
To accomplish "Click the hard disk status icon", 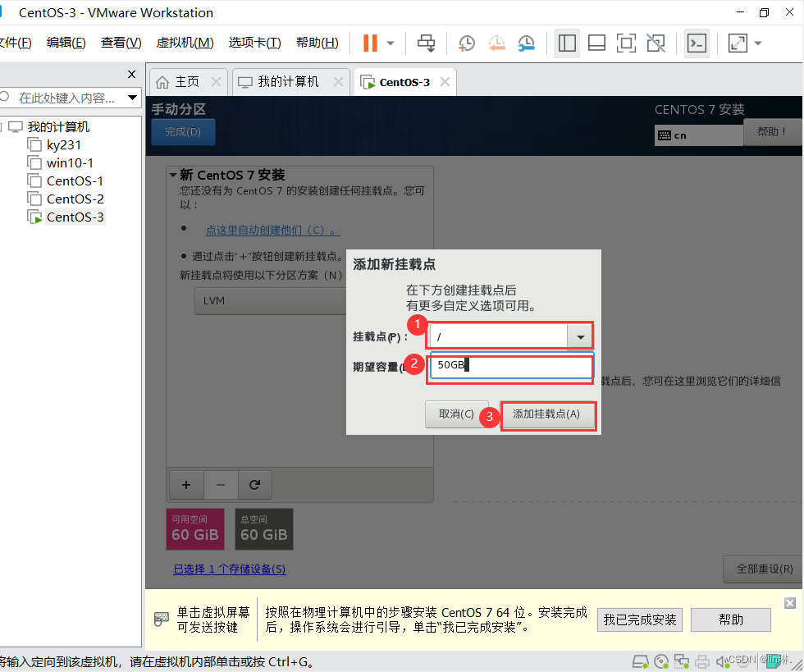I will (641, 661).
